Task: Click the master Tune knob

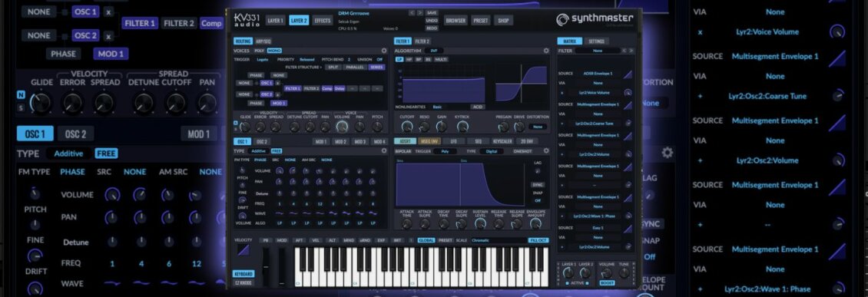Action: [624, 272]
